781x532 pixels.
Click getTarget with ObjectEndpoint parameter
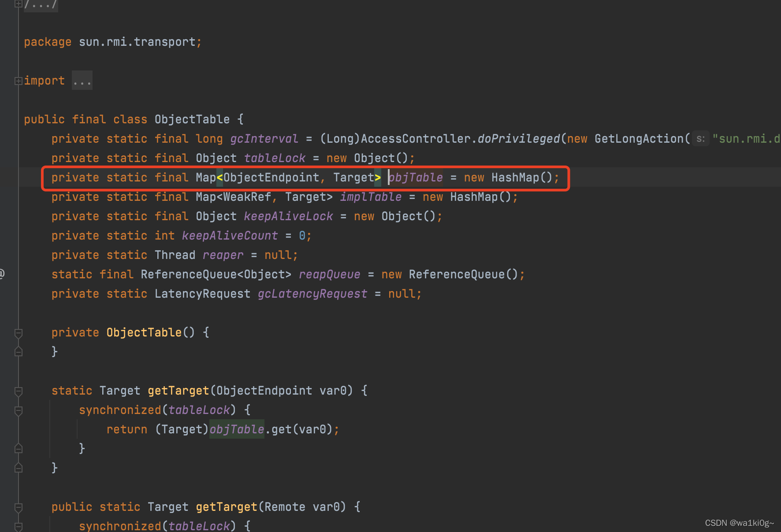pos(179,391)
